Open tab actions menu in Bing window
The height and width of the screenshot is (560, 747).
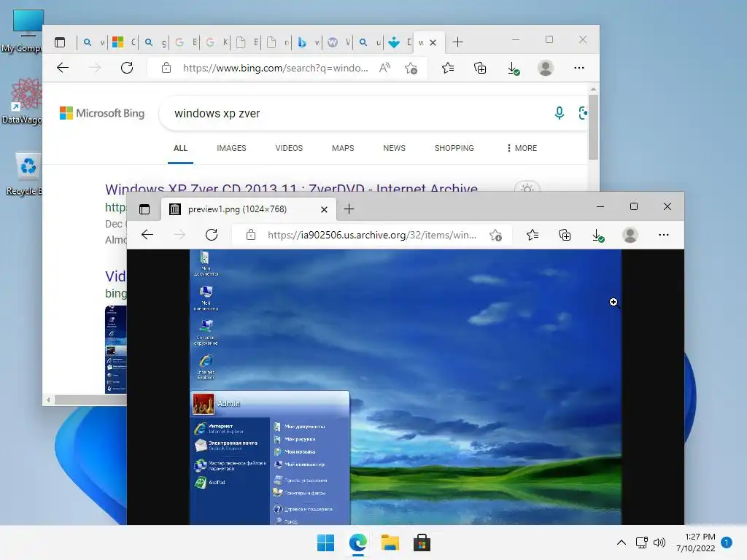click(x=60, y=42)
